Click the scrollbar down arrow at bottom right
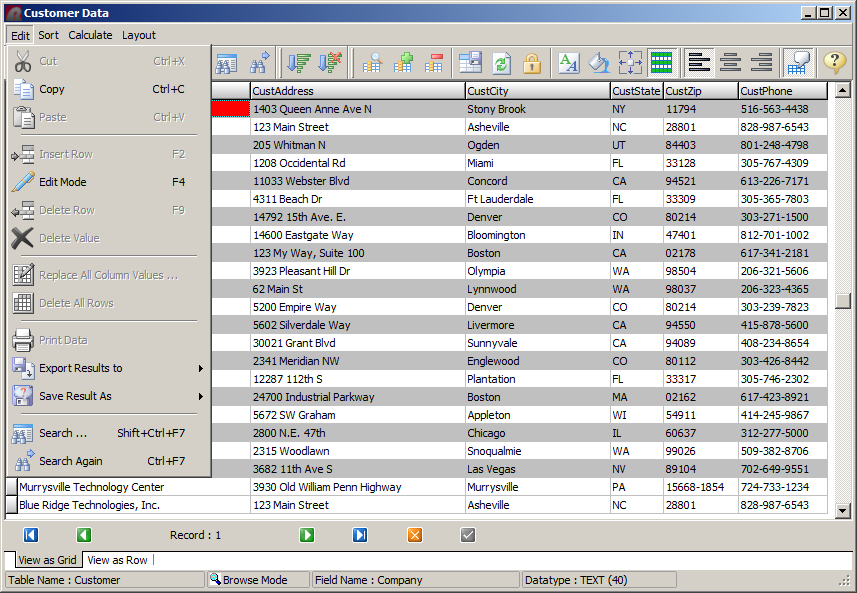Viewport: 857px width, 593px height. tap(842, 510)
